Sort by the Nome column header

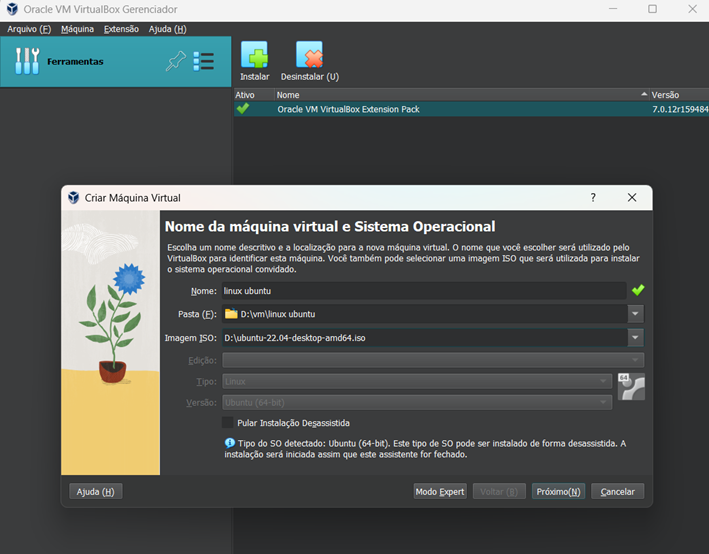tap(462, 95)
